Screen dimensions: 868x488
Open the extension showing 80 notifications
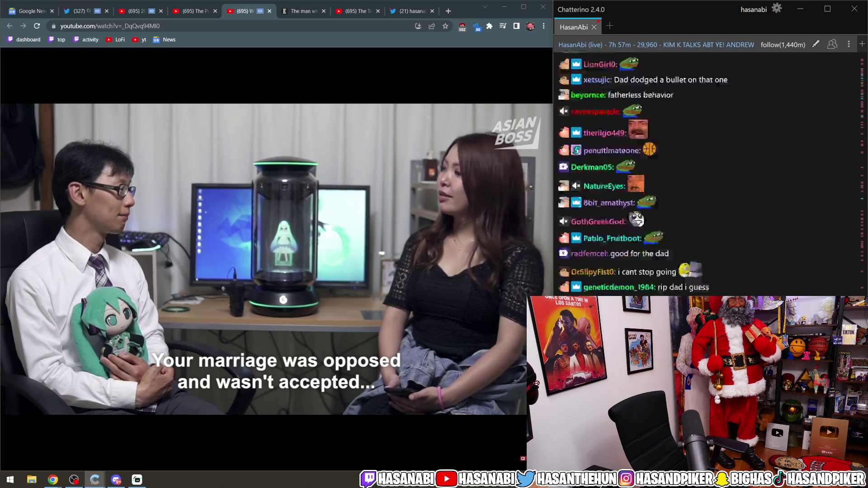(x=477, y=26)
